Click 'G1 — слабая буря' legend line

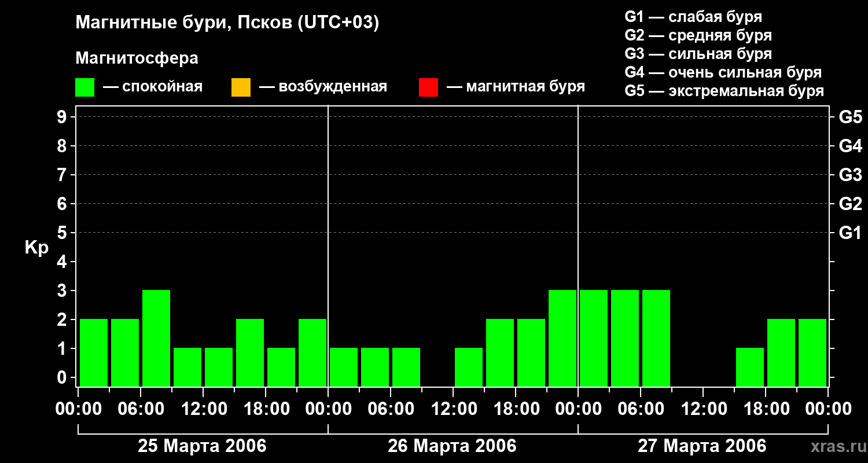point(693,17)
